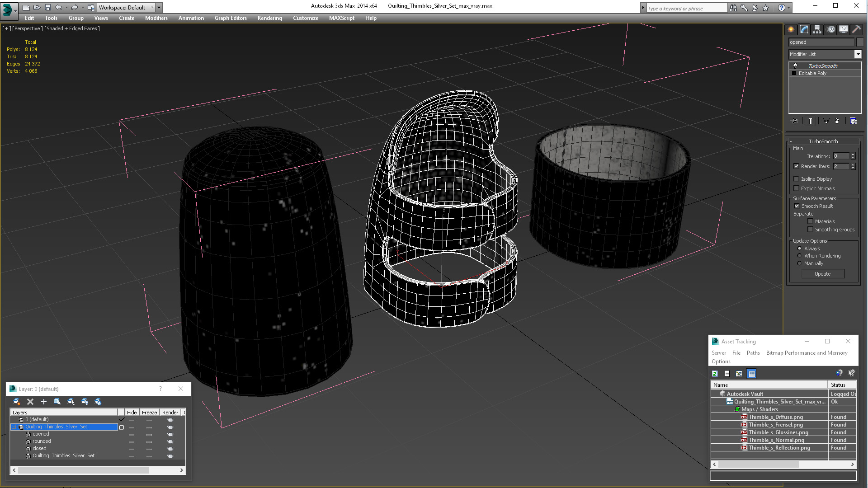Collapse the Quilting_Thimbles_Silver_Set layer tree
The width and height of the screenshot is (868, 488).
click(14, 427)
